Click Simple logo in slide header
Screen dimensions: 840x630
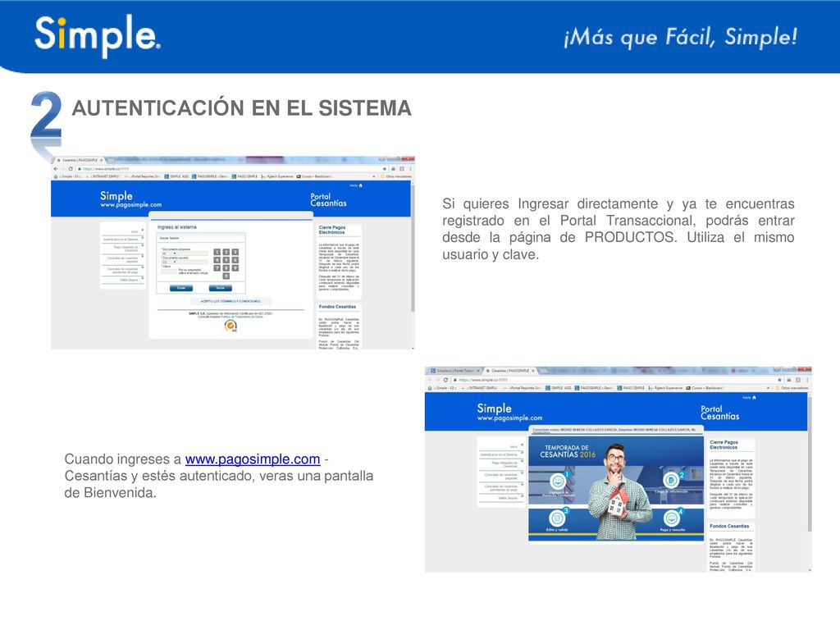pyautogui.click(x=98, y=34)
